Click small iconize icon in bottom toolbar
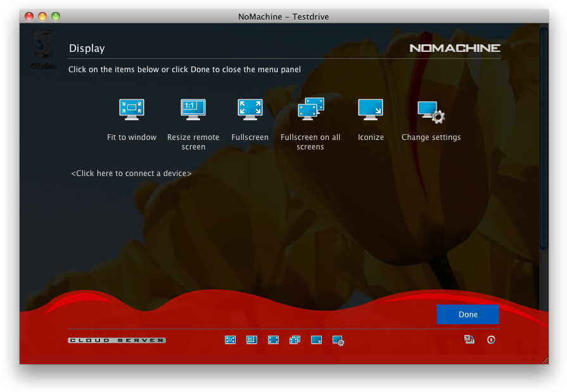This screenshot has width=567, height=392. (316, 340)
